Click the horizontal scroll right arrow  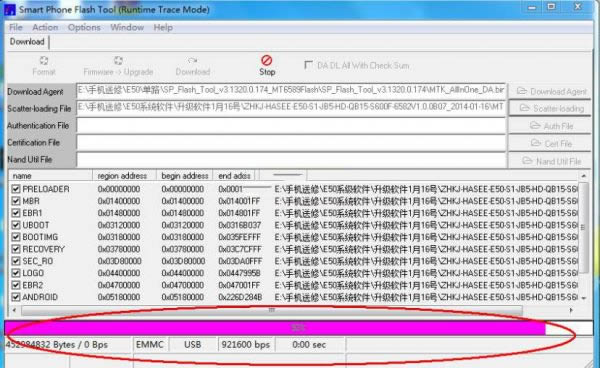click(571, 310)
